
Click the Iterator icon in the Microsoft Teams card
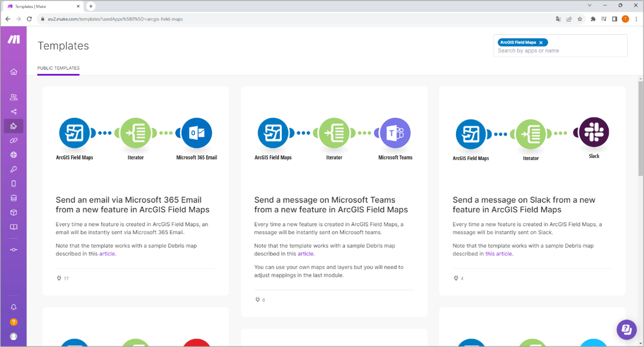(x=334, y=133)
